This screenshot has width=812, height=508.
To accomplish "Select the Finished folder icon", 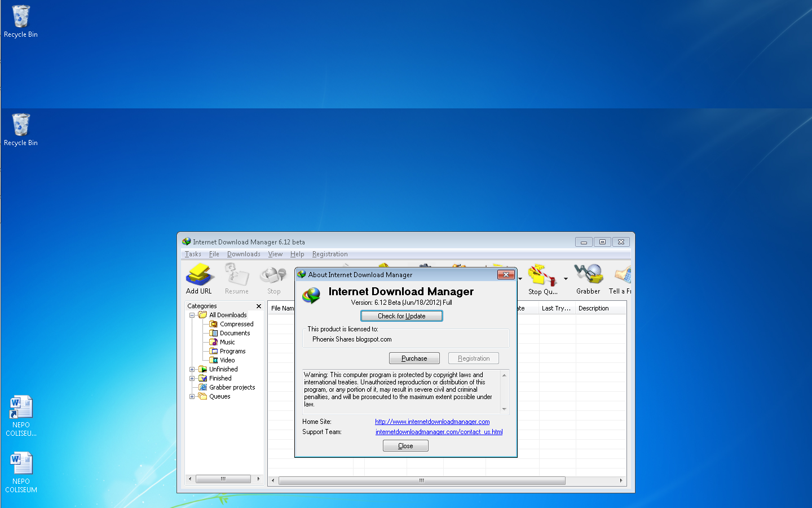I will tap(203, 378).
